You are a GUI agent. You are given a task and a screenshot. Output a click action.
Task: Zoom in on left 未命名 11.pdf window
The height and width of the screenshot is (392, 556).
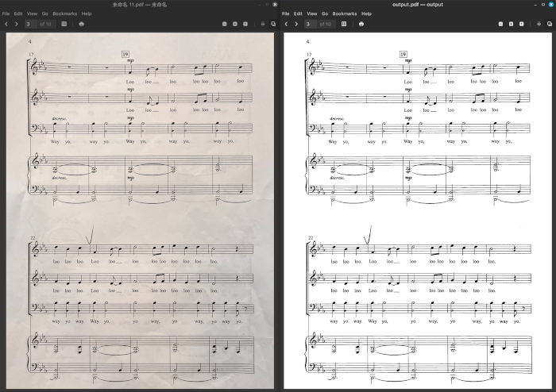click(x=235, y=24)
